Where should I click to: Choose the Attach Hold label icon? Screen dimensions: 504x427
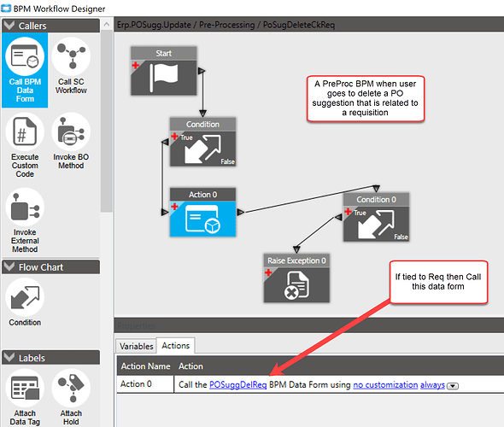coord(71,398)
